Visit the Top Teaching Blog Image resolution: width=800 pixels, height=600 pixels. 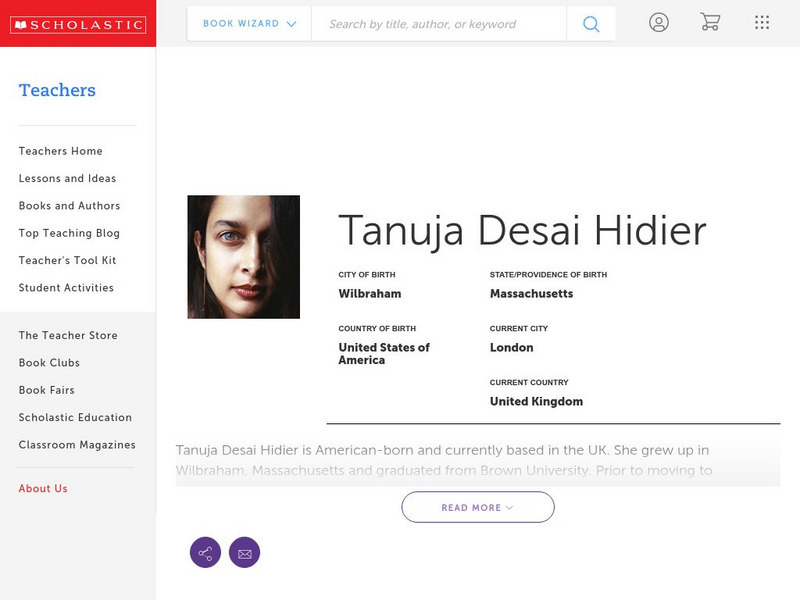(x=69, y=233)
